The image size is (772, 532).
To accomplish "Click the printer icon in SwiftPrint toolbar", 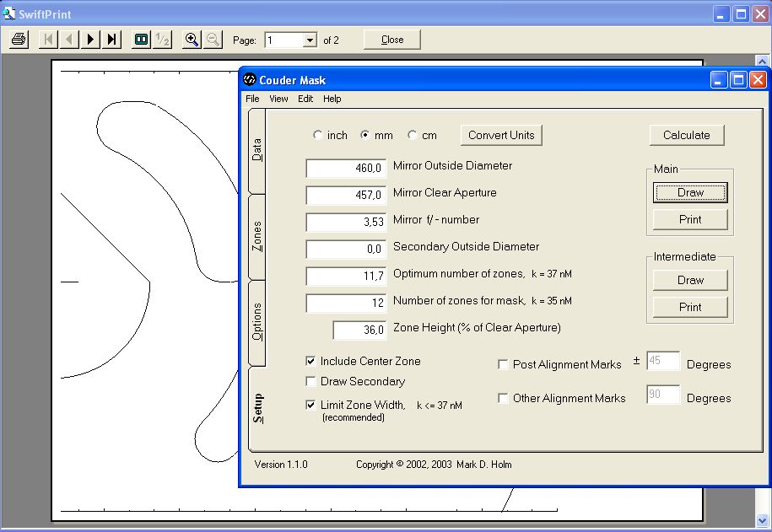I will [19, 40].
